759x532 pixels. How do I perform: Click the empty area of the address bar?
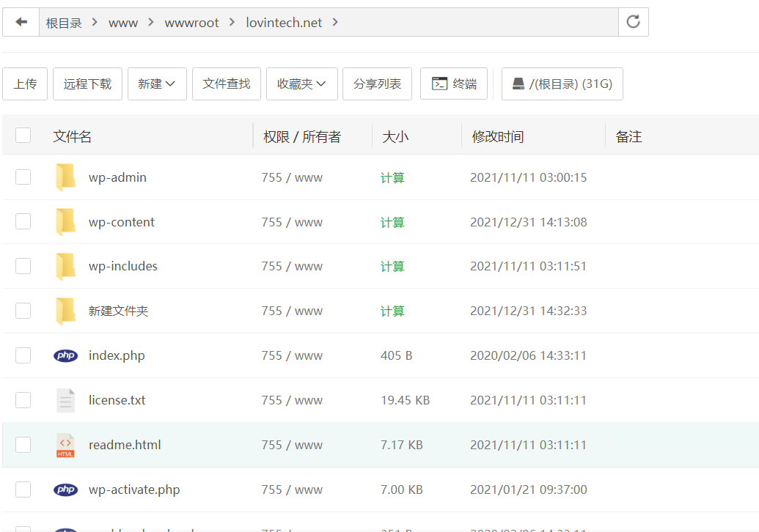point(477,22)
